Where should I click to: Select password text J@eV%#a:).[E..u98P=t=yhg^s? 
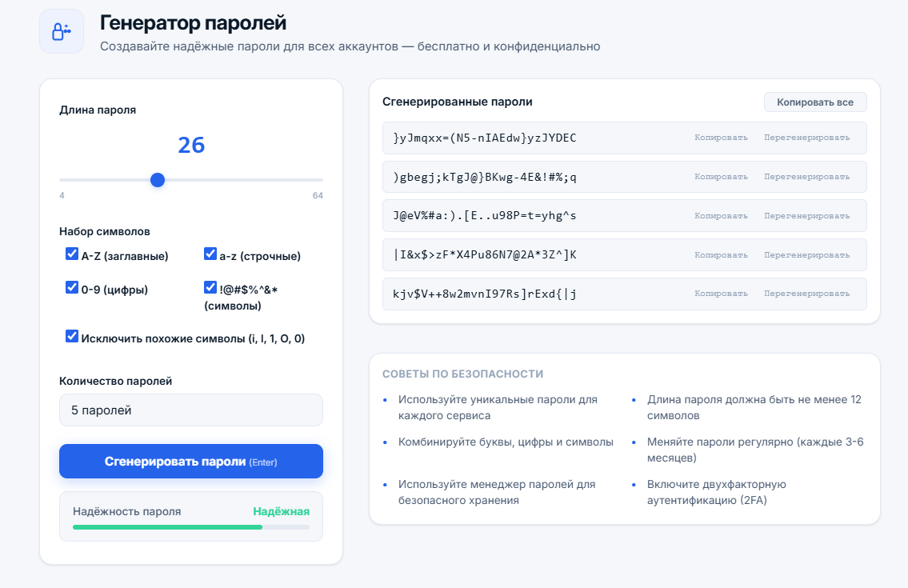point(485,216)
